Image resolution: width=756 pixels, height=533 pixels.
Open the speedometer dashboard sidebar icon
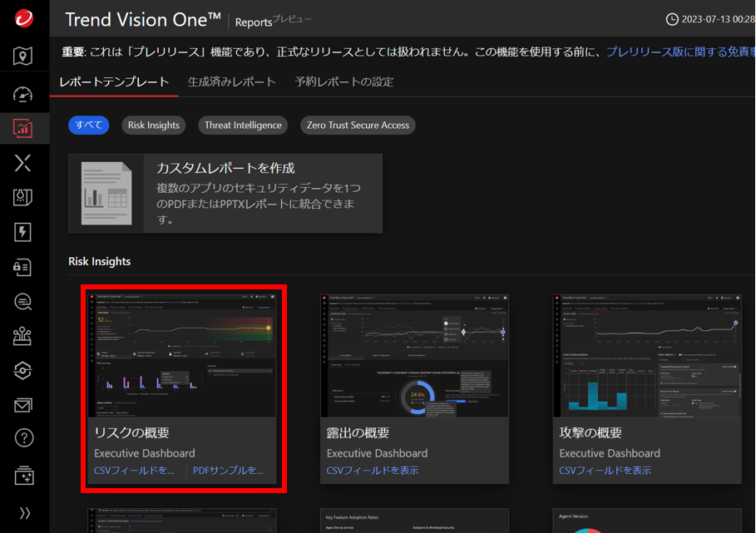[x=22, y=95]
